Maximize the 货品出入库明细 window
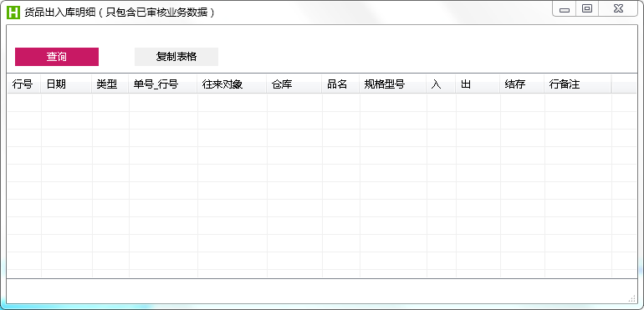The height and width of the screenshot is (310, 644). click(587, 9)
